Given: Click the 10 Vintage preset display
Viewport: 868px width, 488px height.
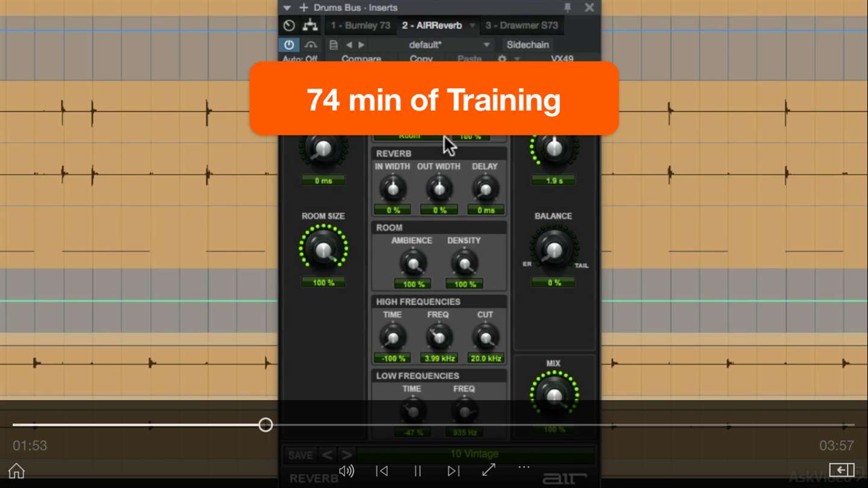Looking at the screenshot, I should click(x=474, y=454).
